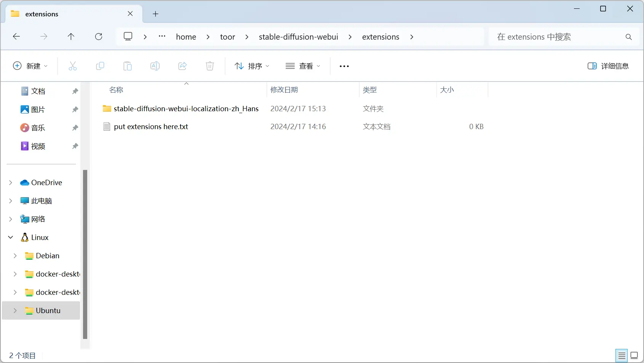Click the Delete trash icon
The width and height of the screenshot is (644, 363).
pos(210,66)
